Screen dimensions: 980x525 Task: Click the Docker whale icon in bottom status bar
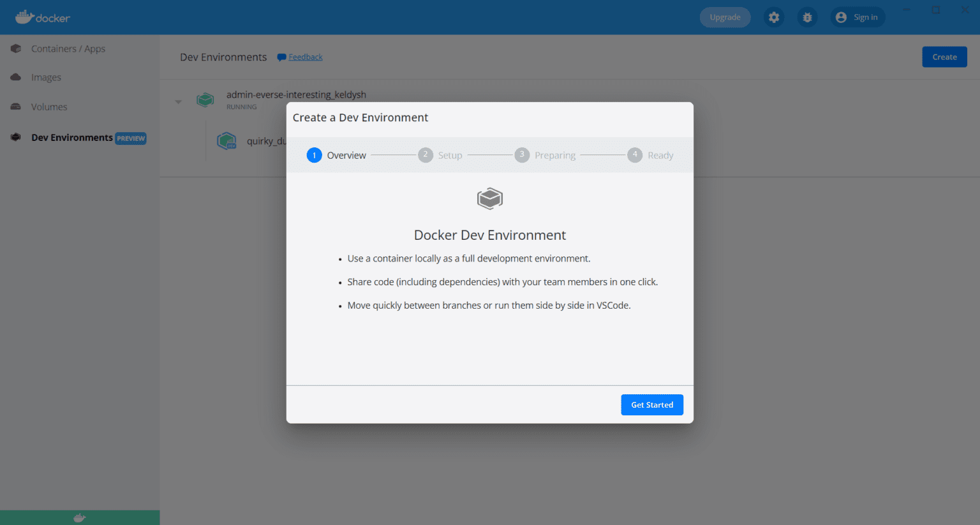click(x=79, y=517)
